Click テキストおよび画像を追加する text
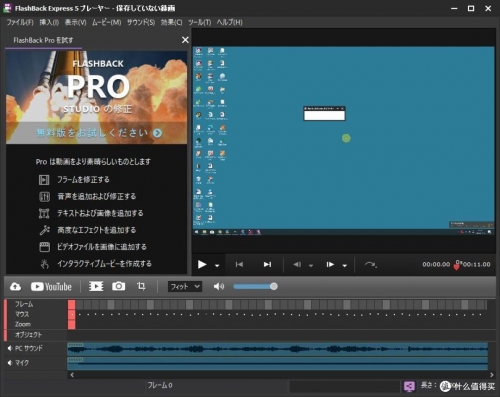Image resolution: width=500 pixels, height=397 pixels. pos(100,213)
